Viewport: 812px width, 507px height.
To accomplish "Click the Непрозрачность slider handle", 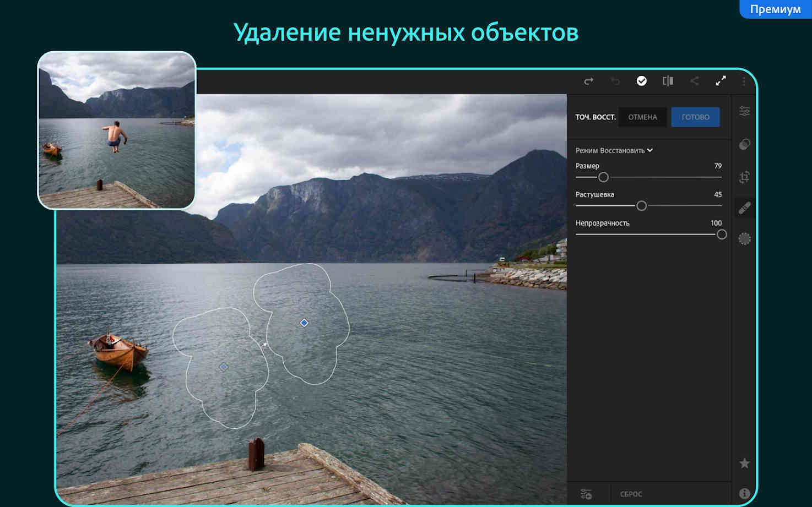I will coord(722,235).
